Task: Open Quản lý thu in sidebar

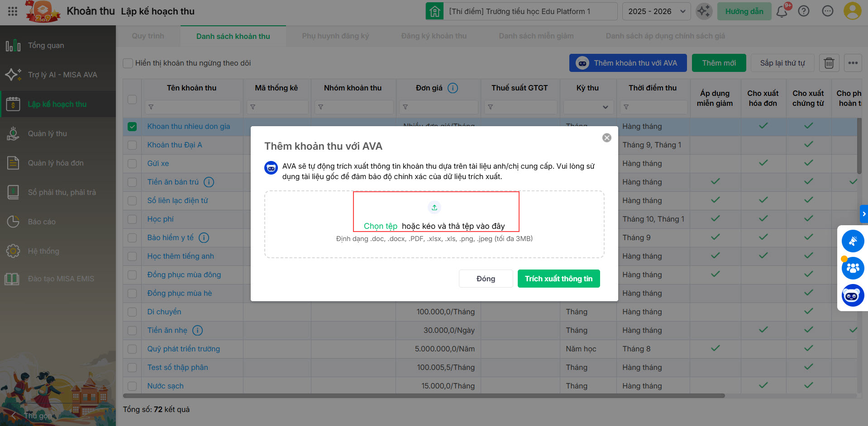Action: tap(48, 133)
